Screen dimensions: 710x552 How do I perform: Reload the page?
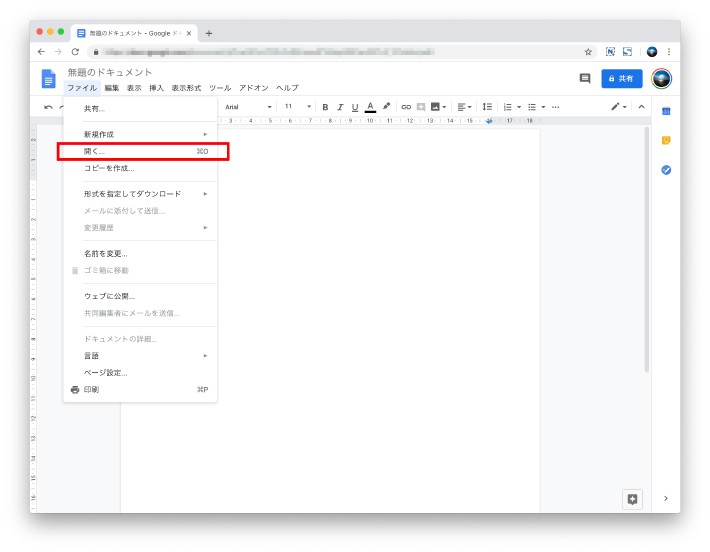[75, 52]
